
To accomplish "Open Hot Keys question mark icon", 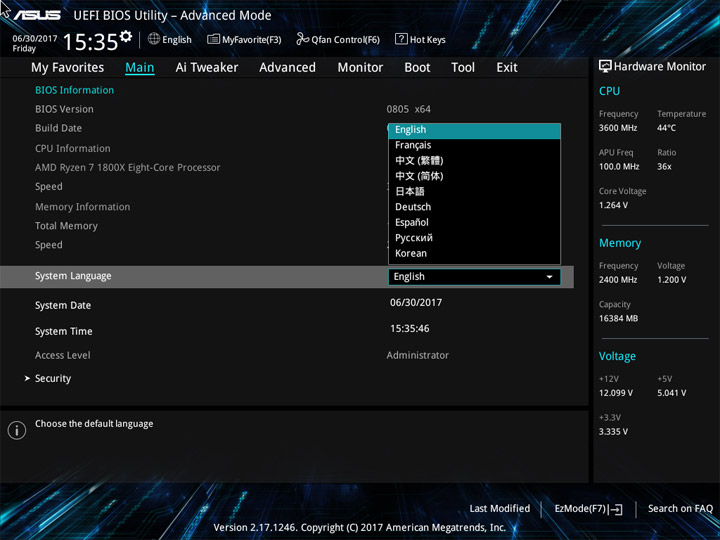I will pyautogui.click(x=401, y=39).
